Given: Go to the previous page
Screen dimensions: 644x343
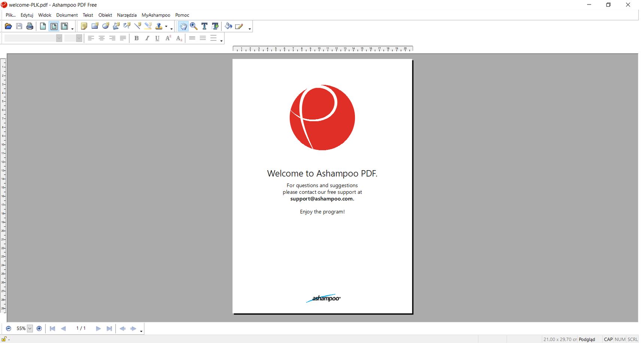Looking at the screenshot, I should tap(63, 328).
